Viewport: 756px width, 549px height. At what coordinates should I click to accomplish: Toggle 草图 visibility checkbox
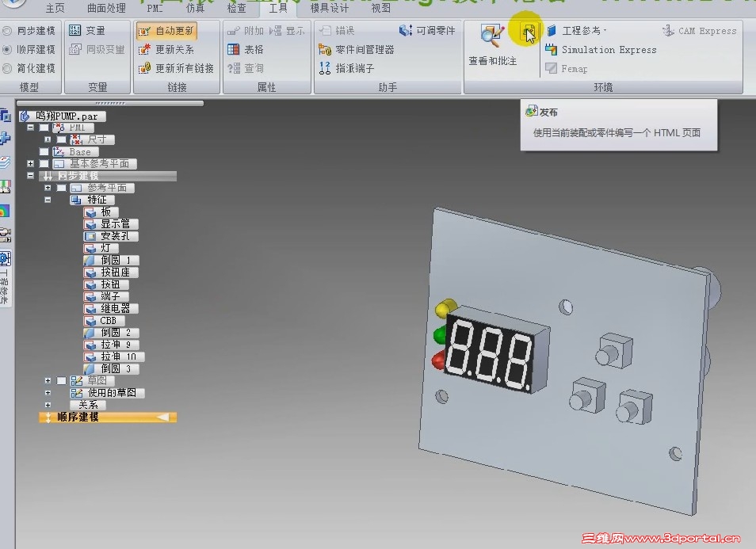click(61, 381)
